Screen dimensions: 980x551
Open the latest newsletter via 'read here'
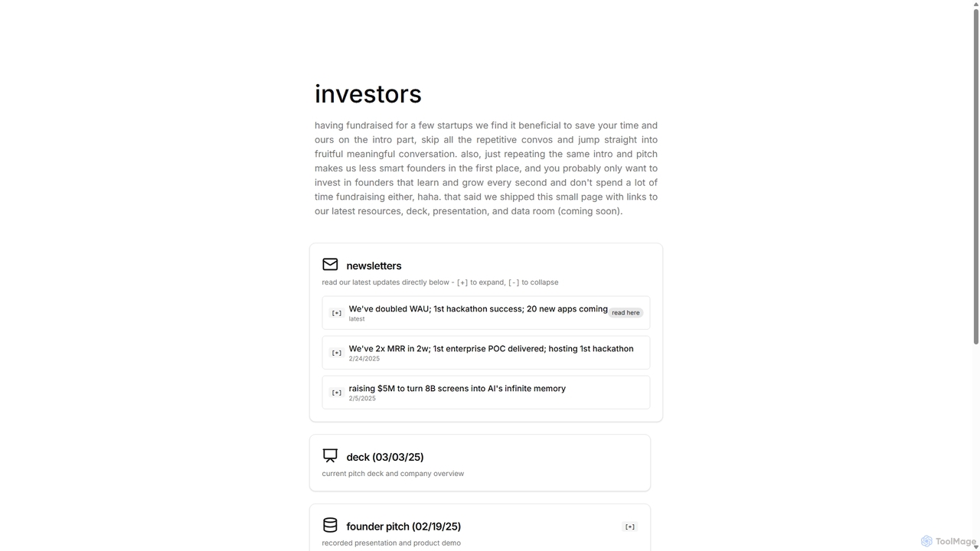click(626, 312)
